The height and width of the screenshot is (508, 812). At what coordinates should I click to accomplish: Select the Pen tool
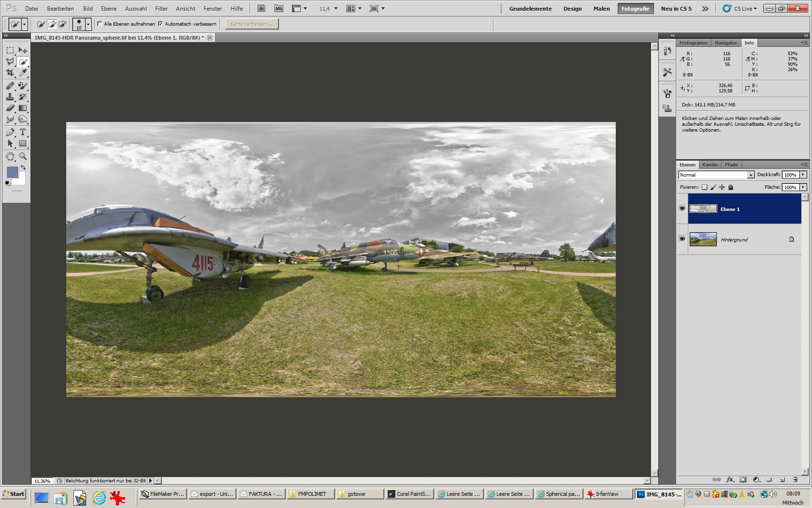click(10, 132)
